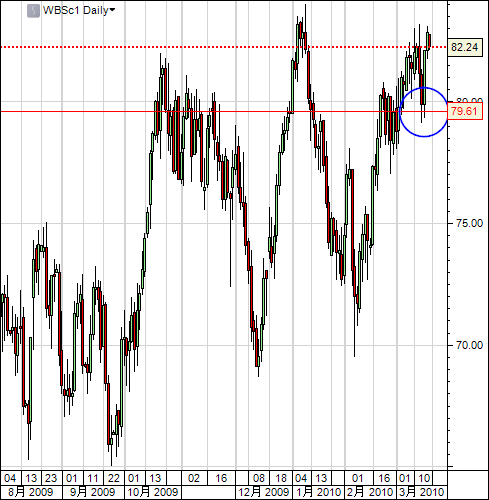Viewport: 489px width, 500px height.
Task: Click date tick 23 in August 2009
Action: click(x=51, y=478)
